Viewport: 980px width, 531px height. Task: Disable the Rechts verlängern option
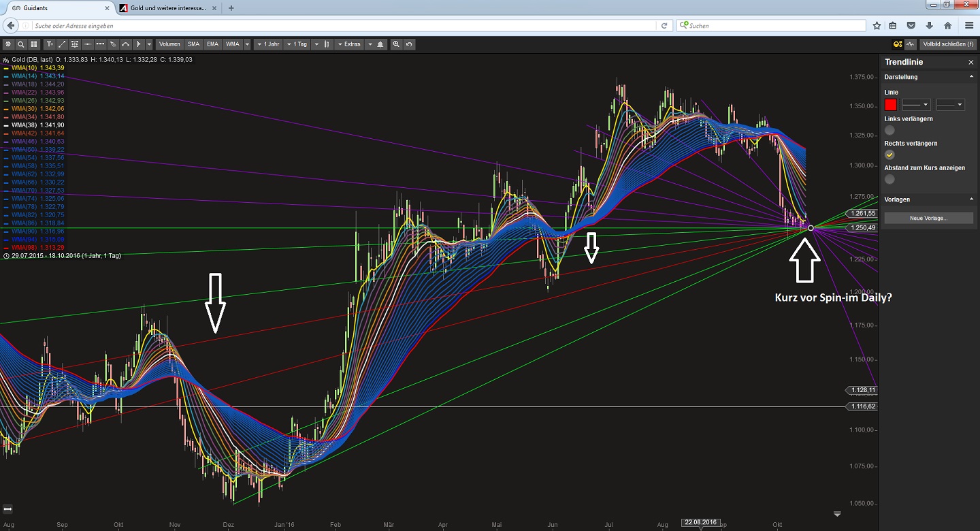point(889,155)
